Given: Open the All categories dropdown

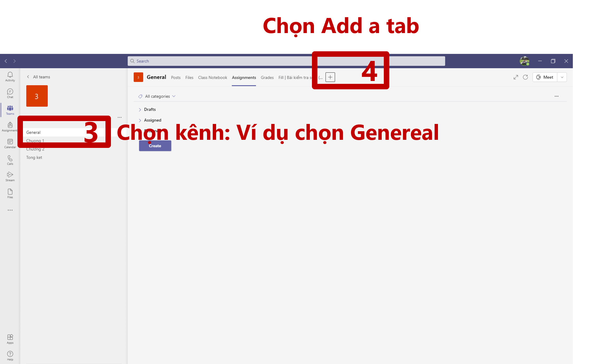Looking at the screenshot, I should [x=157, y=96].
